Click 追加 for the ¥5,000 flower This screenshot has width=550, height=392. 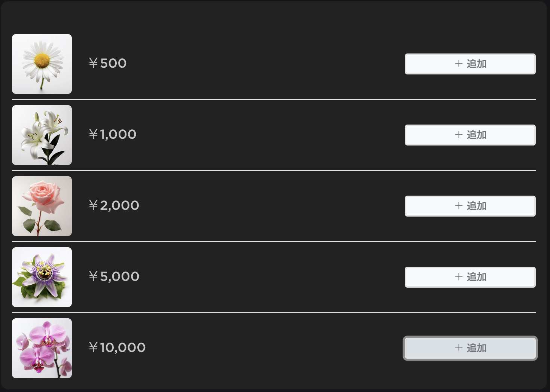[470, 277]
